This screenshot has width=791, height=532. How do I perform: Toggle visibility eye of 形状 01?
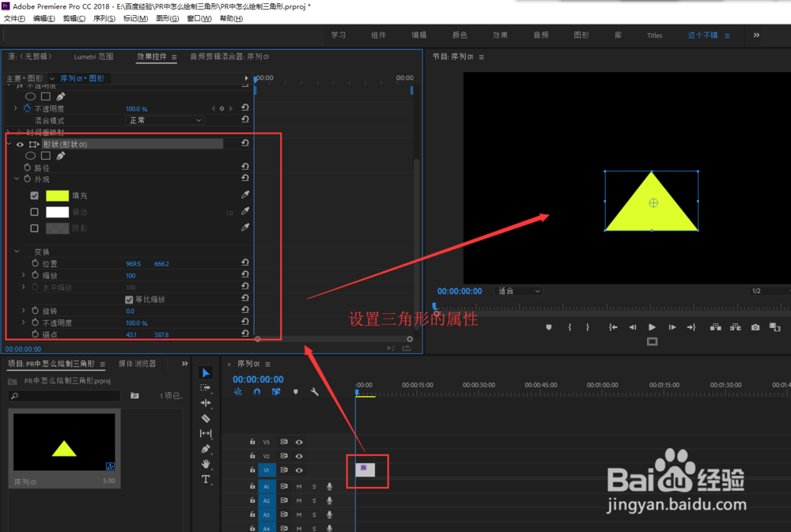point(21,144)
